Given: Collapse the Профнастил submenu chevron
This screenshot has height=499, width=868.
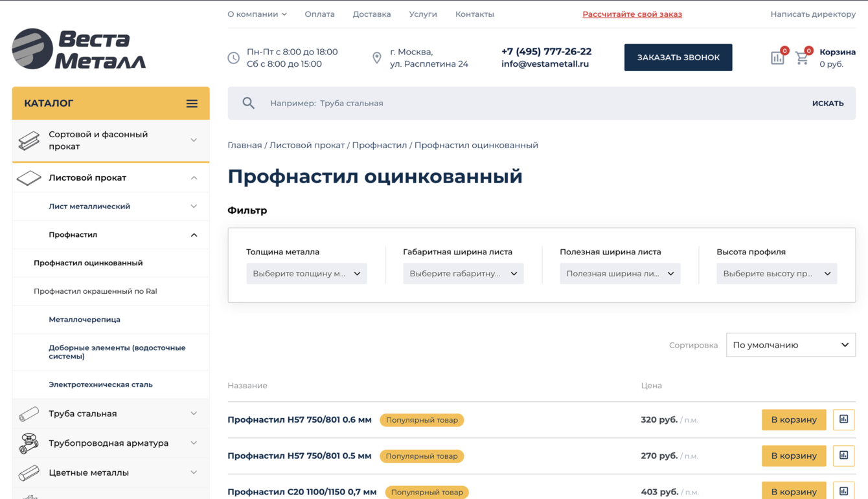Looking at the screenshot, I should 194,235.
